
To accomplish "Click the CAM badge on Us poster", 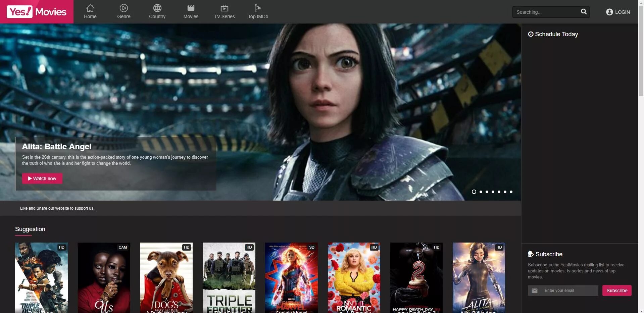I will click(123, 247).
